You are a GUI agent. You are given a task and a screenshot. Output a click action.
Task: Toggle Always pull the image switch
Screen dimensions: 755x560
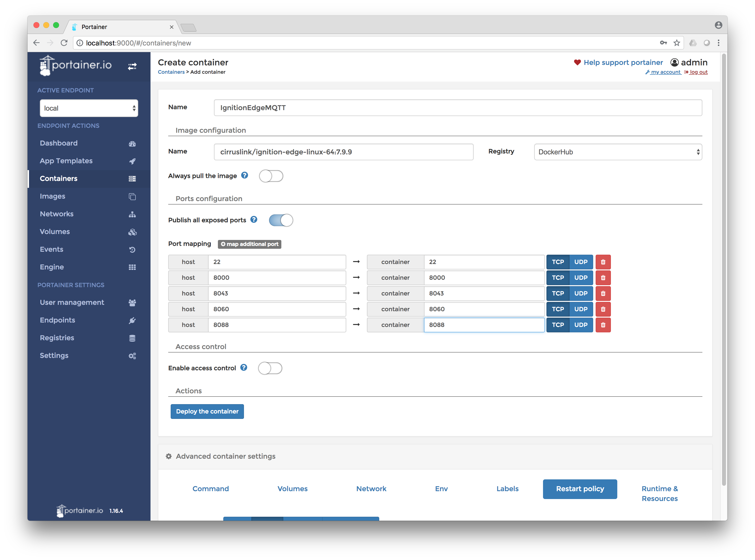271,176
